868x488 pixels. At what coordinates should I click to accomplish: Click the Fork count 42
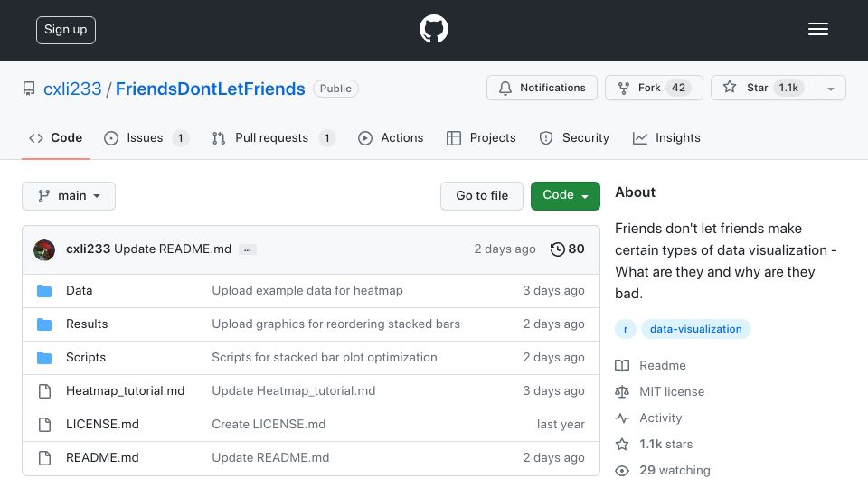678,88
